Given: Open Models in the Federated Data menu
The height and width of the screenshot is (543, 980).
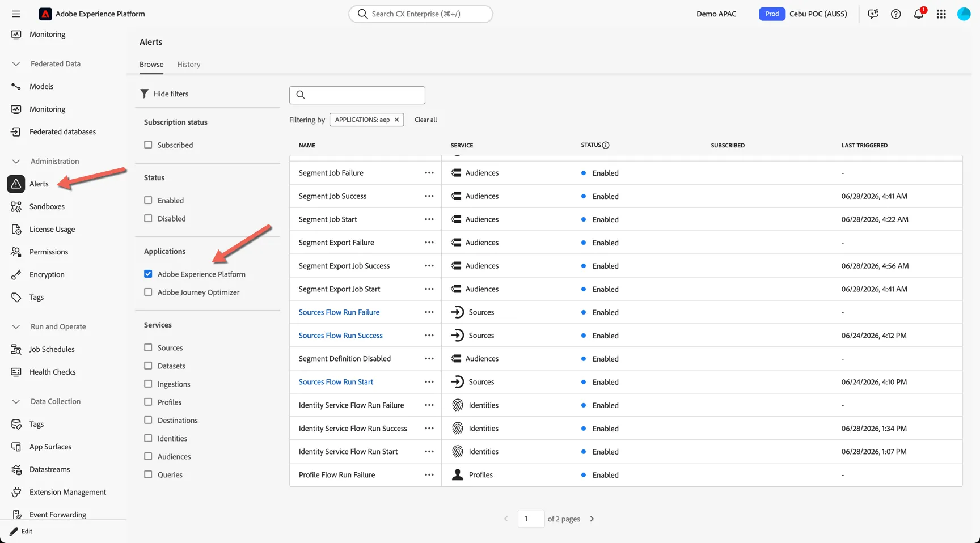Looking at the screenshot, I should (x=41, y=86).
